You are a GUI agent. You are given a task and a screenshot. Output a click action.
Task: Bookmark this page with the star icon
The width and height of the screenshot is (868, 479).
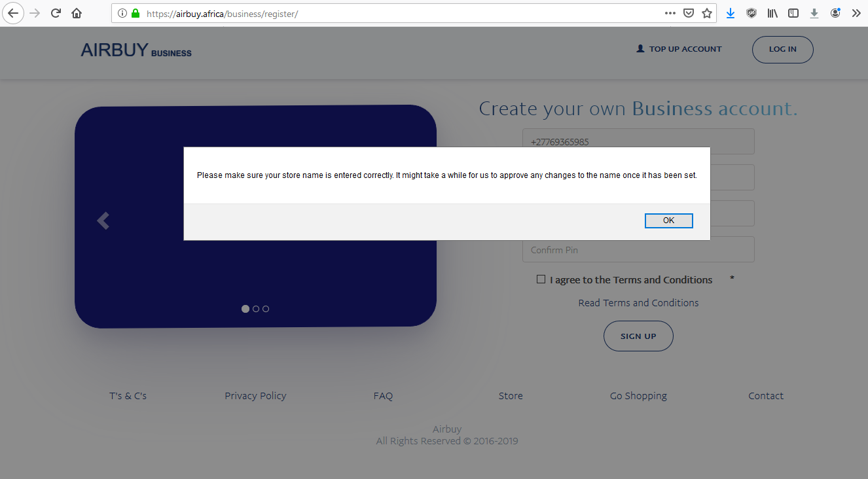click(x=707, y=13)
